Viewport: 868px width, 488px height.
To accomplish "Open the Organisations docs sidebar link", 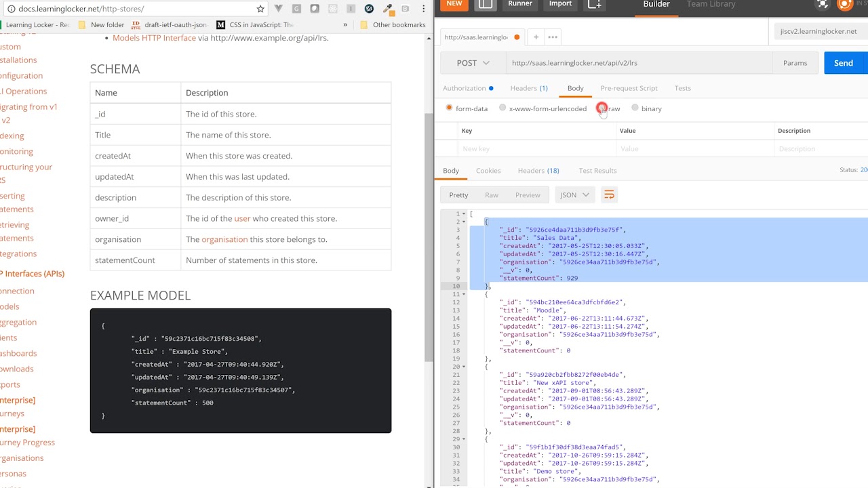I will (x=22, y=457).
